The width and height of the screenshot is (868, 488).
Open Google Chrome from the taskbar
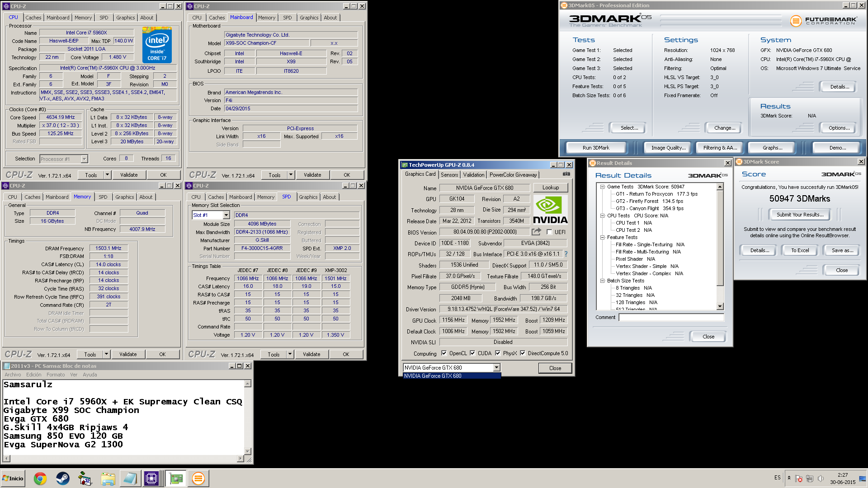pos(40,479)
